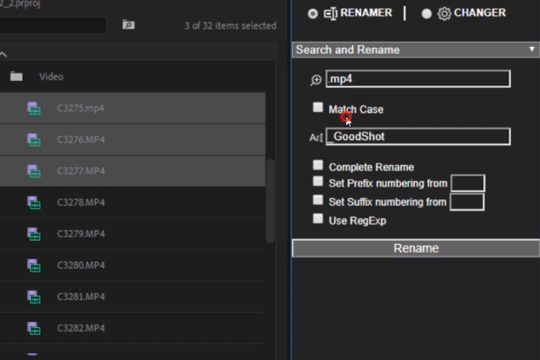Click the CHANGER label
The height and width of the screenshot is (360, 540).
click(x=480, y=13)
